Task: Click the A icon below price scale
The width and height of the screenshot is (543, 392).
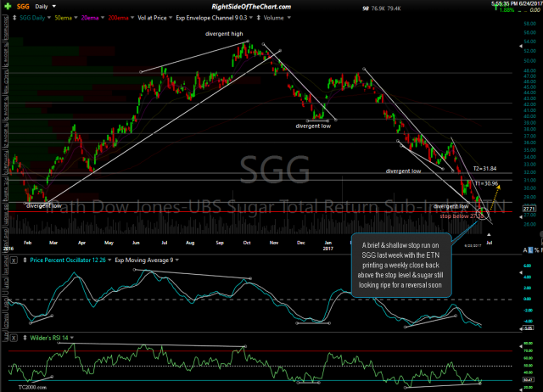Action: [x=525, y=250]
